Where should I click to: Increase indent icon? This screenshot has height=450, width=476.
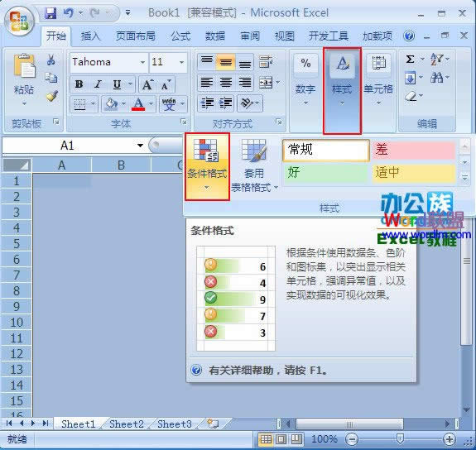tap(225, 103)
